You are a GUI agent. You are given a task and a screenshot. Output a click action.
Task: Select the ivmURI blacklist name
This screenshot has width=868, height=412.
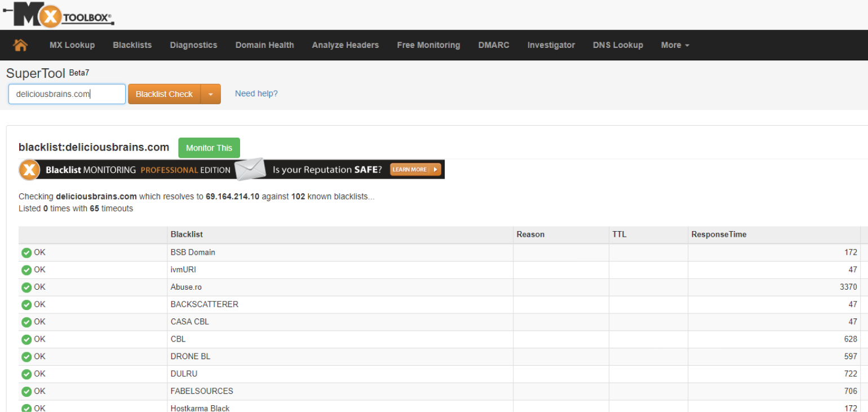click(x=183, y=270)
